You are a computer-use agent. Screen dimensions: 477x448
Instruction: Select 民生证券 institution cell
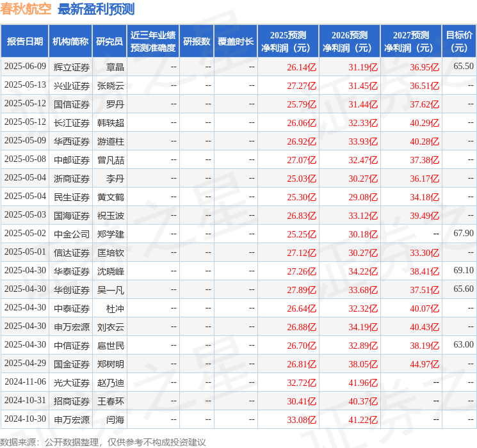click(x=72, y=197)
